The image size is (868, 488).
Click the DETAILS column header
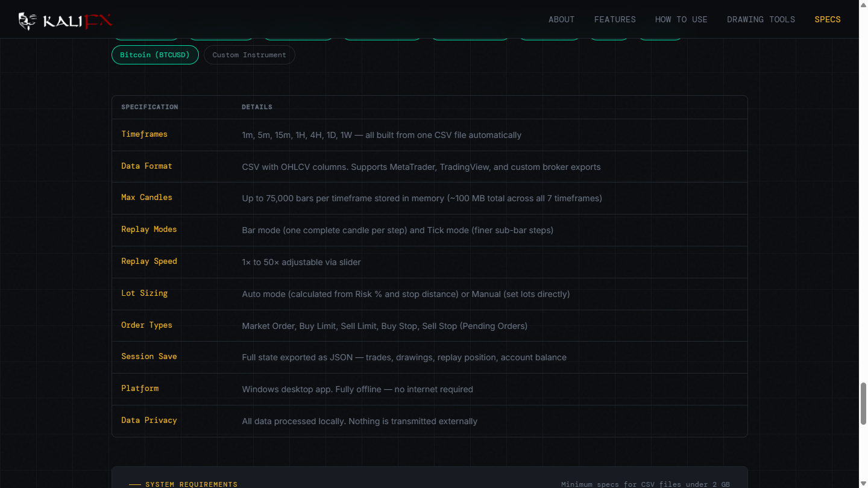pos(257,107)
